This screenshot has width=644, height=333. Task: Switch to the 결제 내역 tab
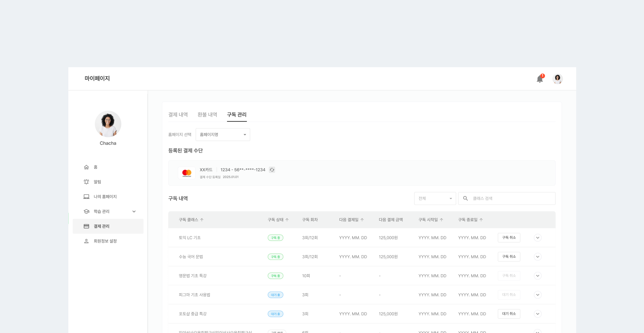(x=178, y=115)
